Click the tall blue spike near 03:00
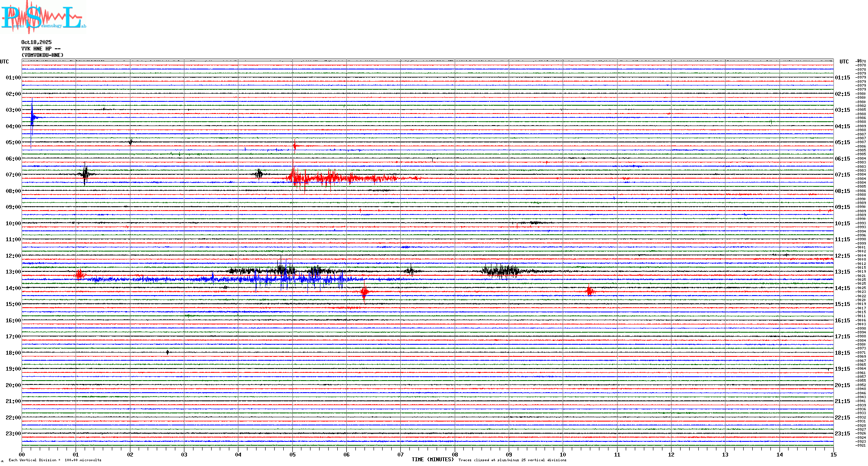 click(x=32, y=116)
